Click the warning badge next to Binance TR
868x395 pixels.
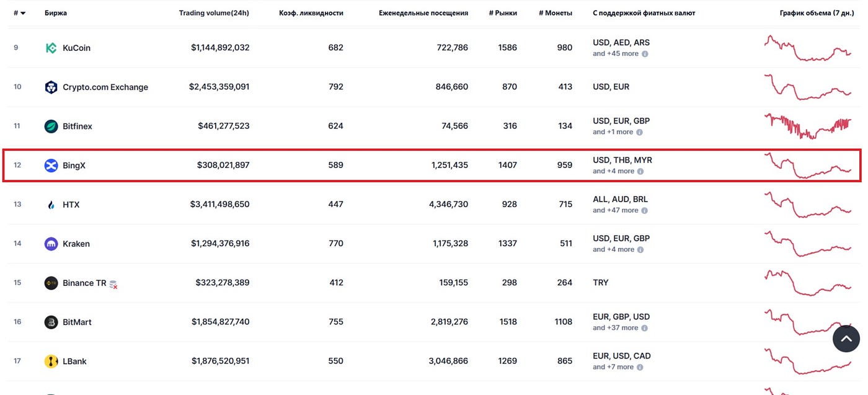[x=113, y=284]
